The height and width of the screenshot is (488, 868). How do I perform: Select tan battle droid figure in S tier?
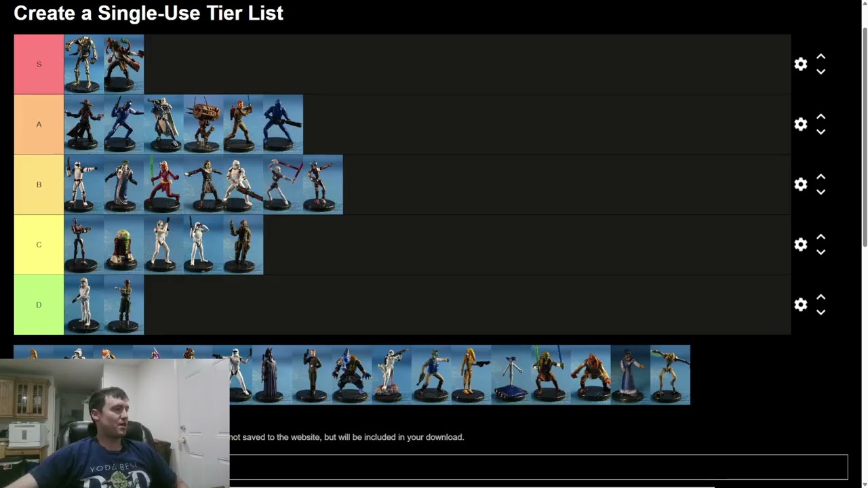84,64
